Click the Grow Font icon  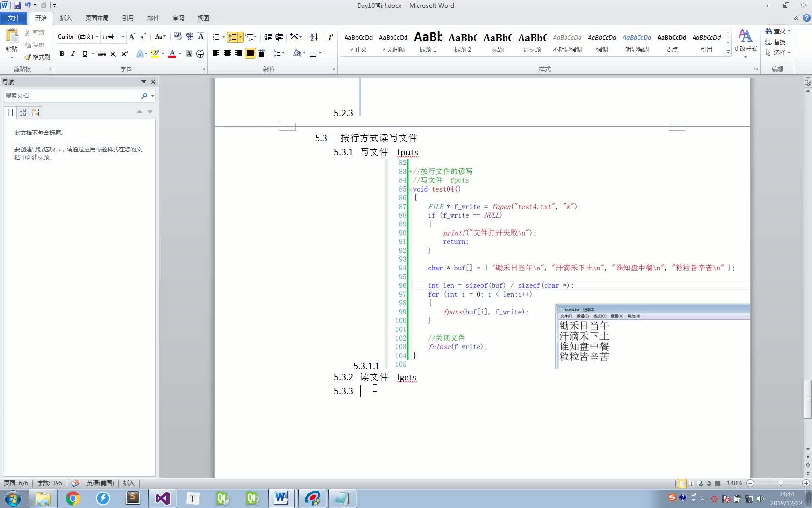(x=132, y=37)
